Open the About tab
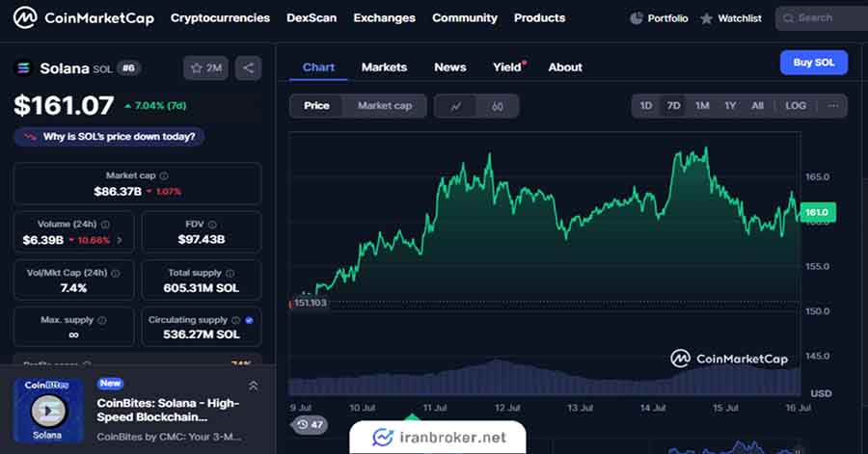 click(x=565, y=67)
